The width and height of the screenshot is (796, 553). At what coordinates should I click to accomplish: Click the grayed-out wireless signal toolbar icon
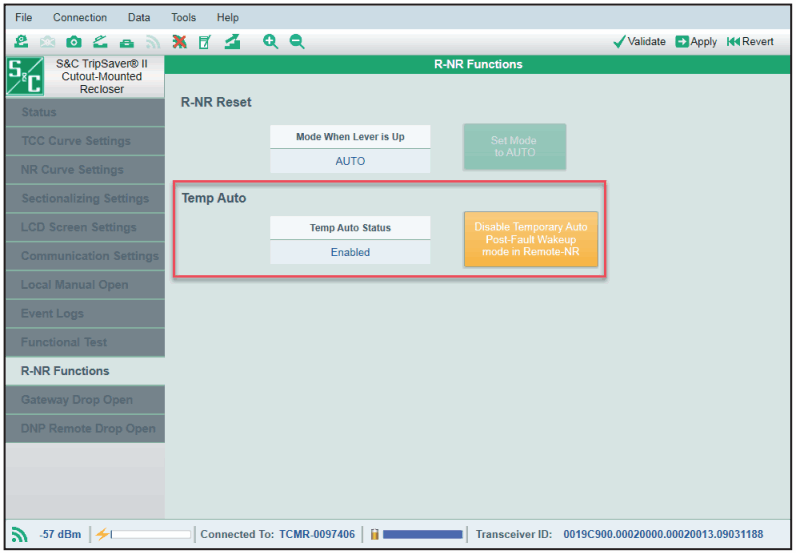coord(153,42)
